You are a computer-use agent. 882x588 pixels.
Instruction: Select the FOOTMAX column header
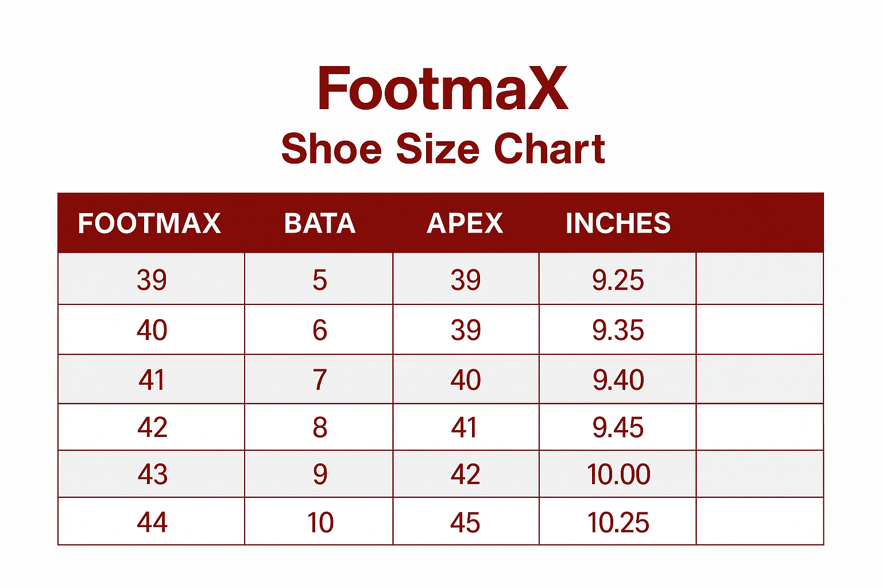point(149,223)
